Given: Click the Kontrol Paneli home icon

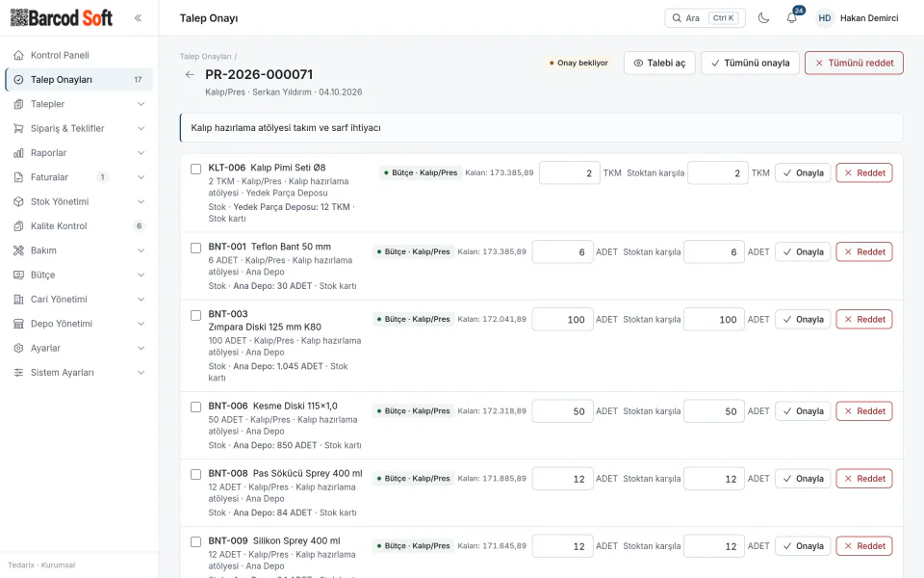Looking at the screenshot, I should [x=19, y=56].
